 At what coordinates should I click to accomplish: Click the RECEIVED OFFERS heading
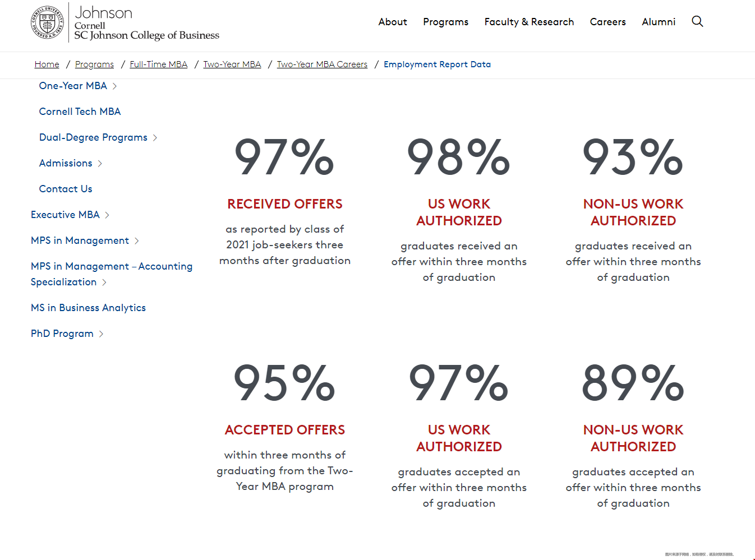pos(285,204)
